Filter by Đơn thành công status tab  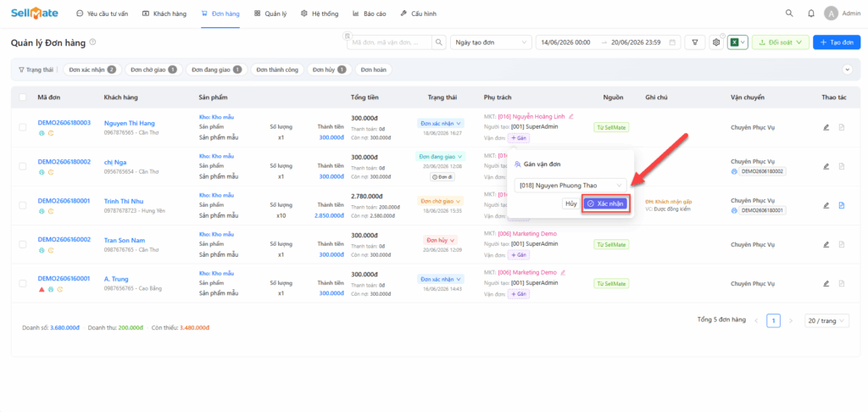click(277, 70)
